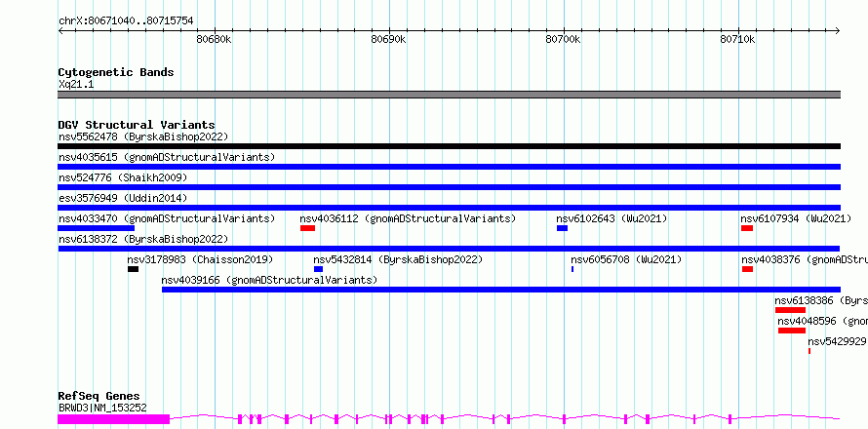Open the nsv4036112 label link

(408, 218)
